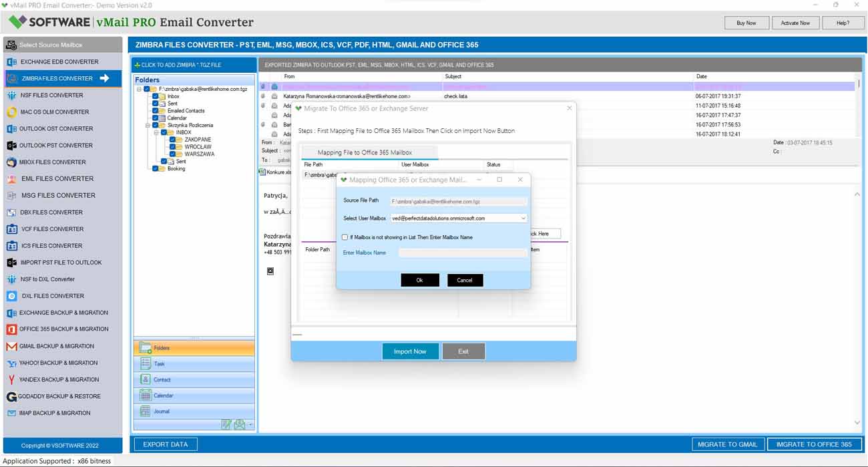
Task: Click the VCF Files Converter icon
Action: click(11, 228)
